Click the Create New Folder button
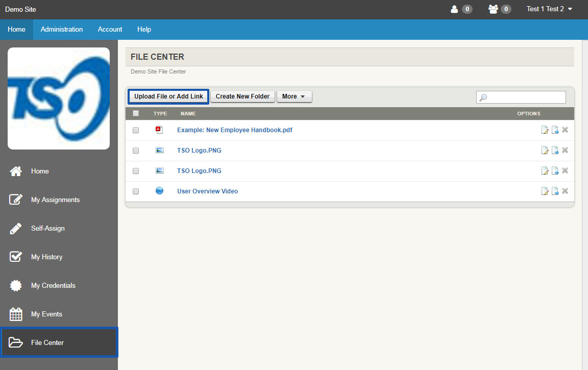The height and width of the screenshot is (370, 588). pos(242,96)
